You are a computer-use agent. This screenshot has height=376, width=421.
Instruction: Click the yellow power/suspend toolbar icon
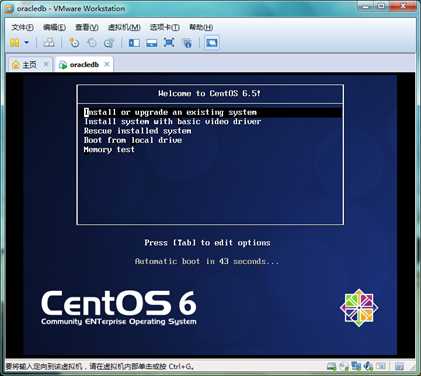click(14, 43)
